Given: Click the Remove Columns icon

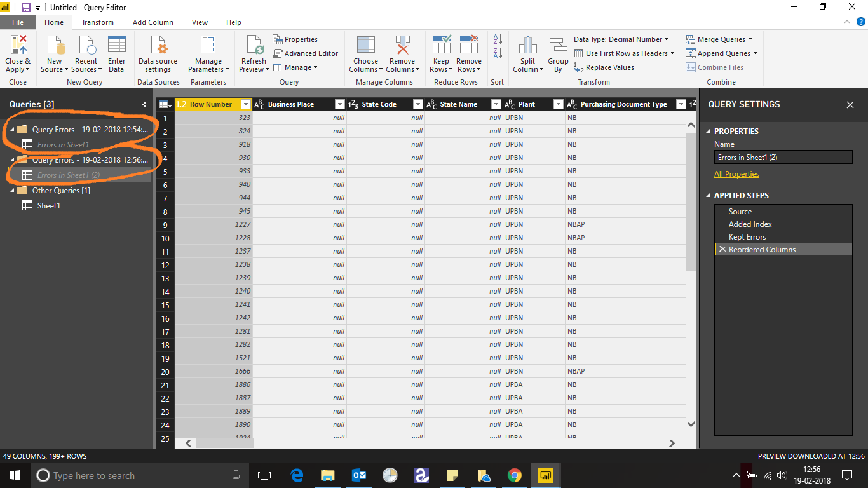Looking at the screenshot, I should point(402,46).
